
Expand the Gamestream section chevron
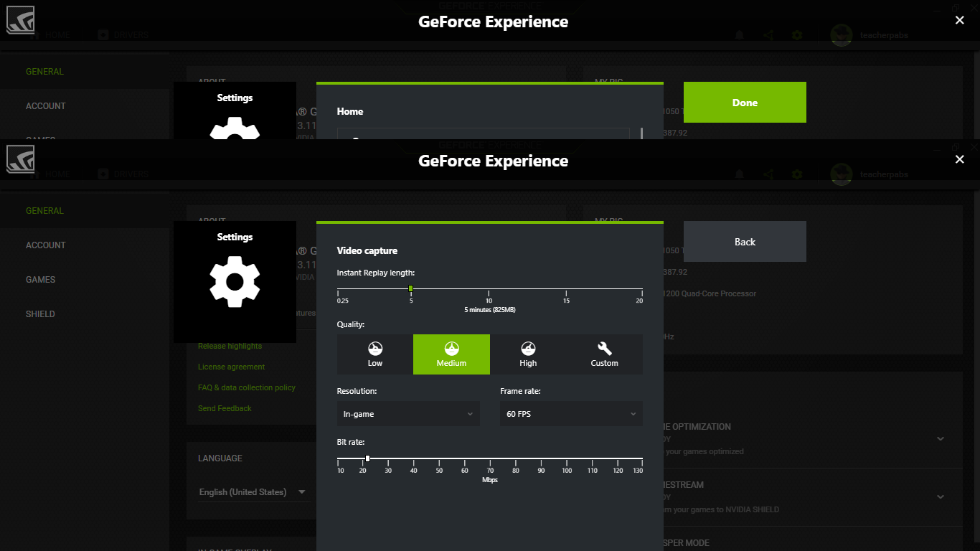(941, 496)
